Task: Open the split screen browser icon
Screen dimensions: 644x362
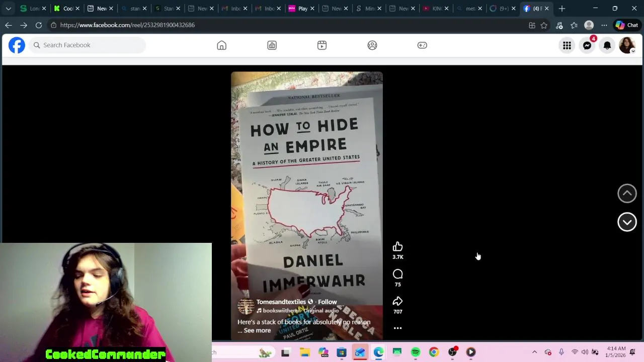Action: click(x=532, y=25)
